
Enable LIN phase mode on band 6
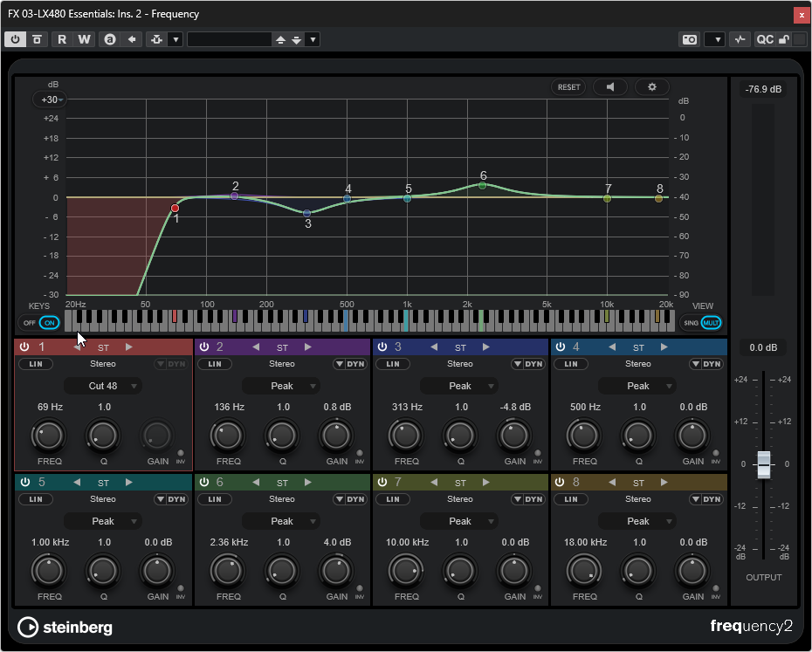pos(215,499)
